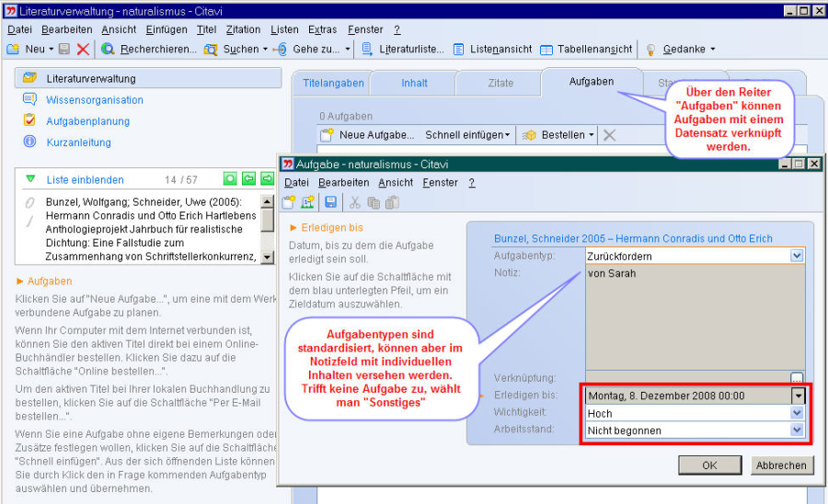Expand Liste einblenden with the green triangle

pyautogui.click(x=30, y=179)
